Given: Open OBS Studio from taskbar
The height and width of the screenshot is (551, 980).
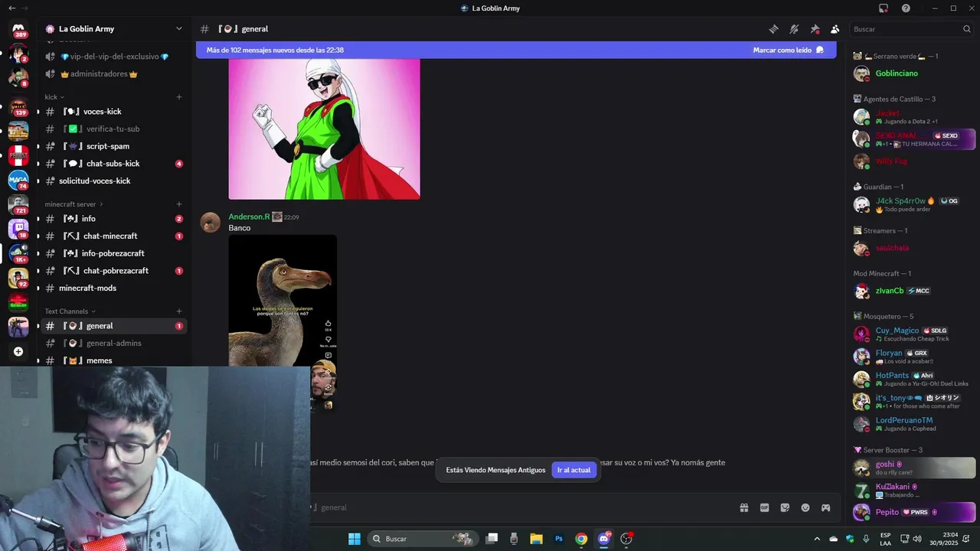Looking at the screenshot, I should coord(626,539).
